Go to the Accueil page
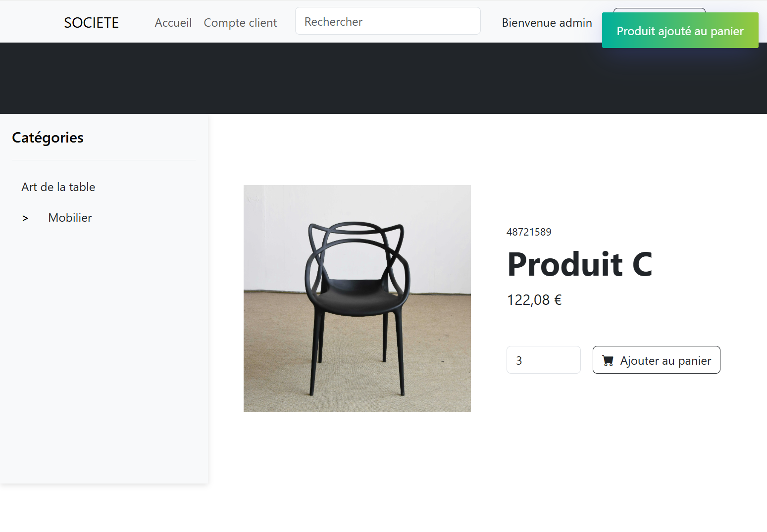 point(173,23)
